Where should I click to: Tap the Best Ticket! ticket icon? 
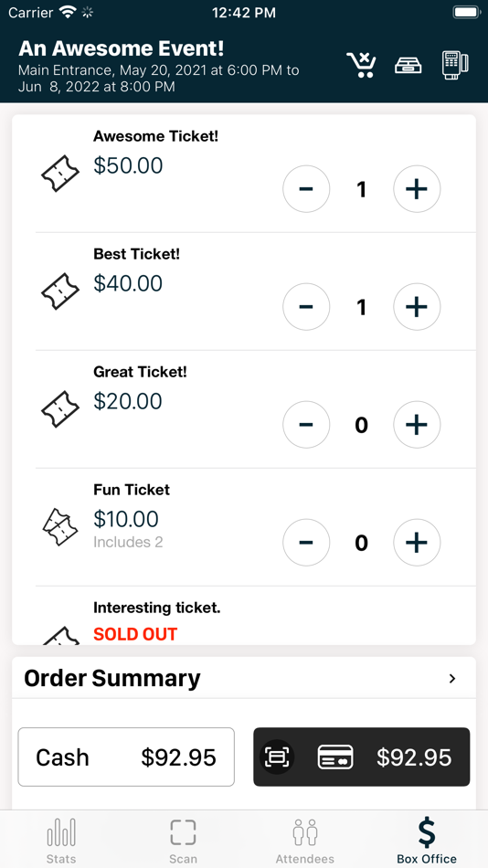pyautogui.click(x=60, y=291)
